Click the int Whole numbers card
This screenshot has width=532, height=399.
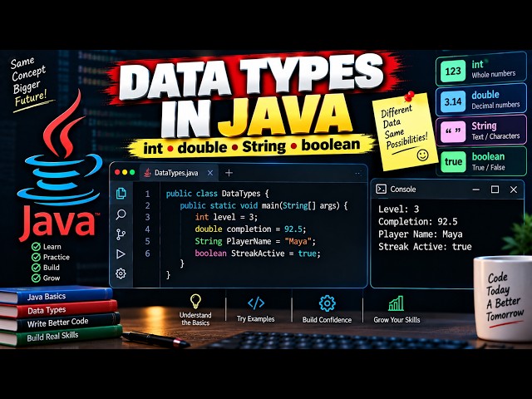(x=481, y=71)
